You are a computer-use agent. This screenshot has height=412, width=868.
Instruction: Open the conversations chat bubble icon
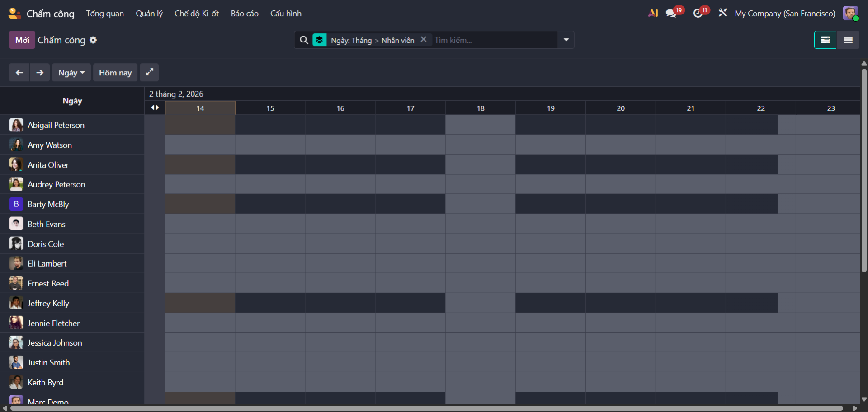(x=671, y=14)
